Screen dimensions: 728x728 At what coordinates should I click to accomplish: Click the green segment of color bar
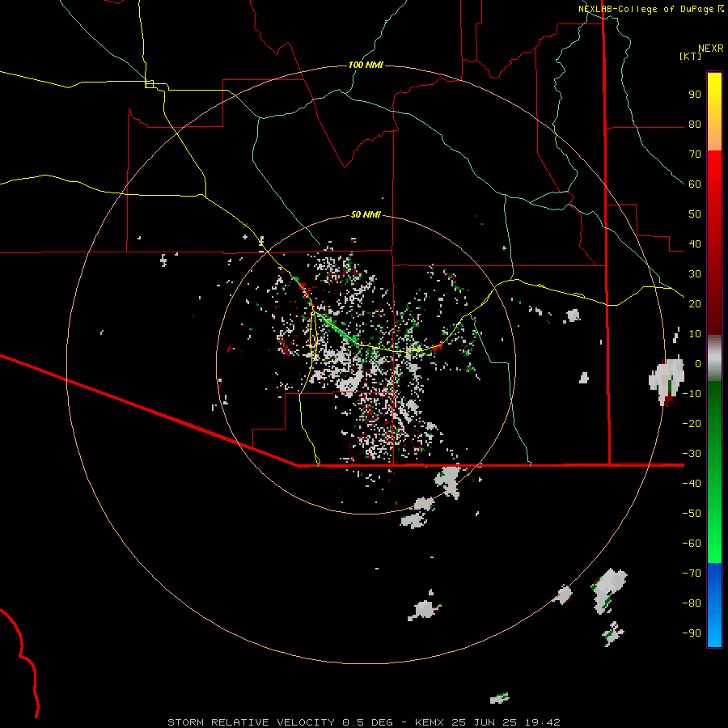(714, 472)
